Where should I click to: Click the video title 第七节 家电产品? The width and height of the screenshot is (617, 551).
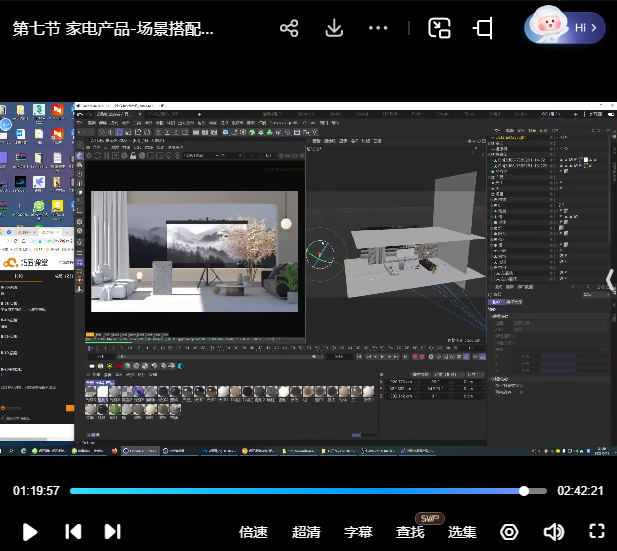click(x=113, y=28)
